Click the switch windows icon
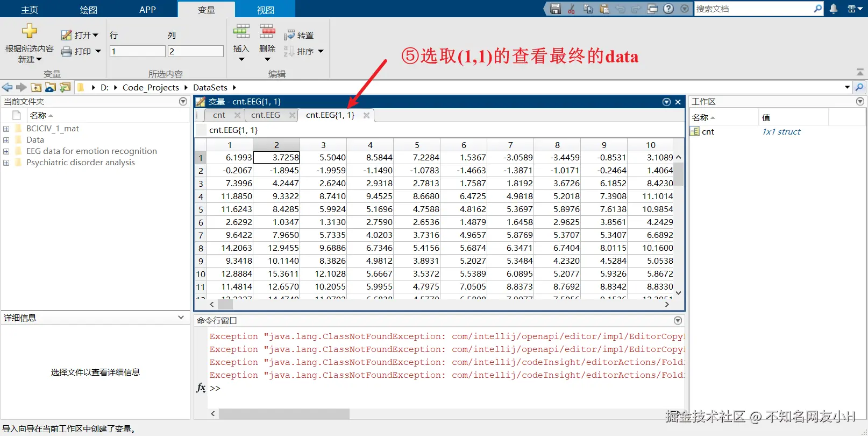This screenshot has width=868, height=436. (x=652, y=9)
